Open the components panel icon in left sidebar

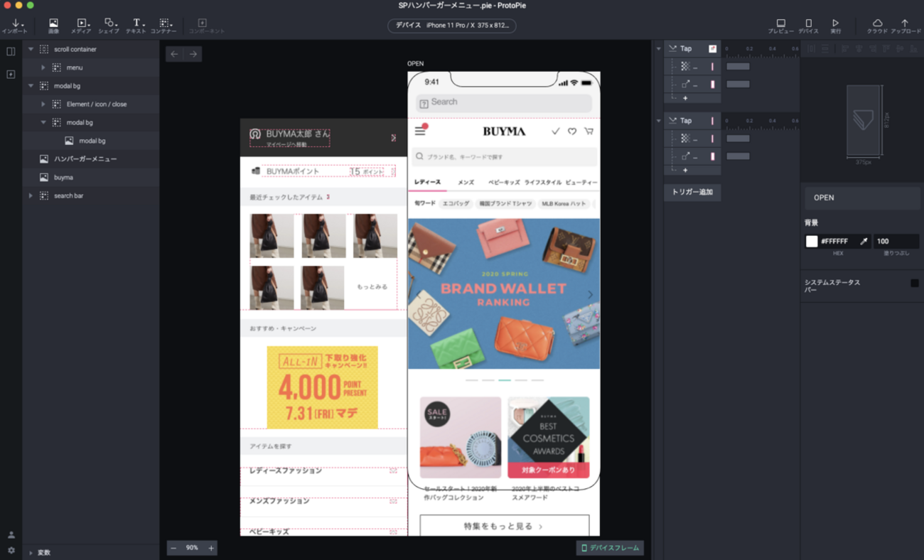[11, 74]
